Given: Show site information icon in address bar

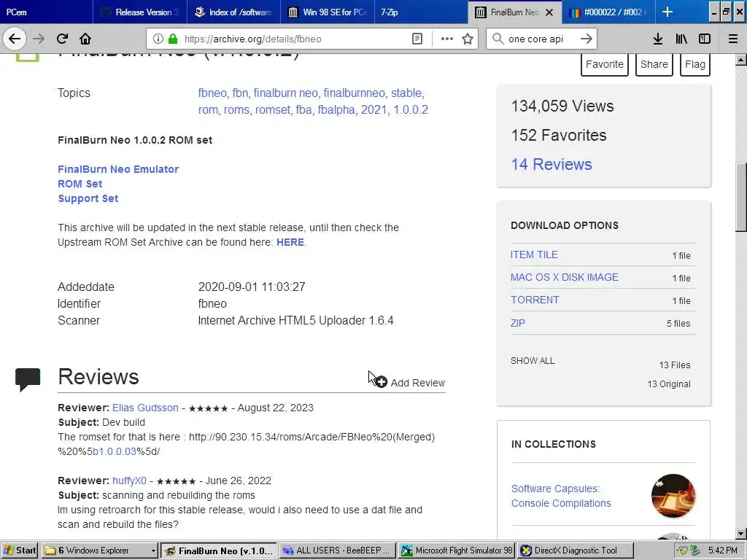Looking at the screenshot, I should (158, 39).
